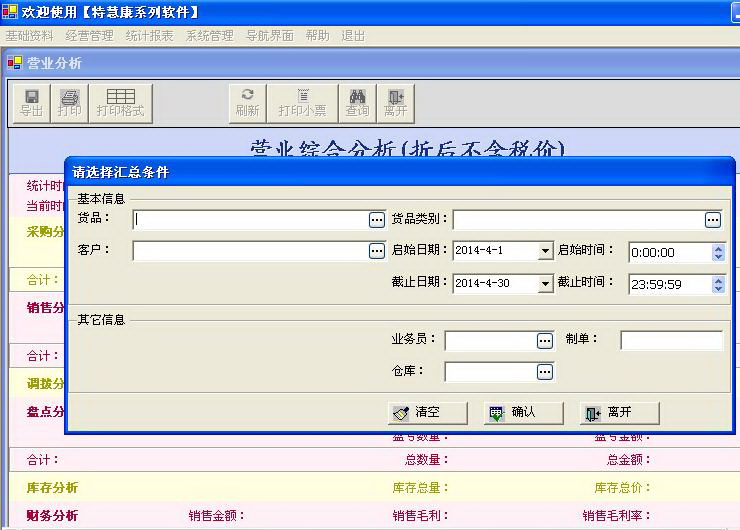The width and height of the screenshot is (740, 530).
Task: Click the 刷新 refresh toolbar icon
Action: tap(247, 103)
